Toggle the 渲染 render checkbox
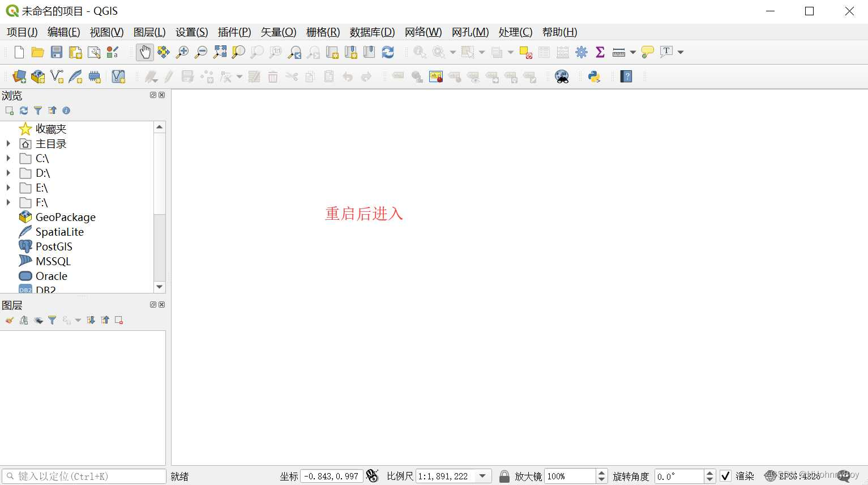The image size is (868, 485). (x=725, y=476)
